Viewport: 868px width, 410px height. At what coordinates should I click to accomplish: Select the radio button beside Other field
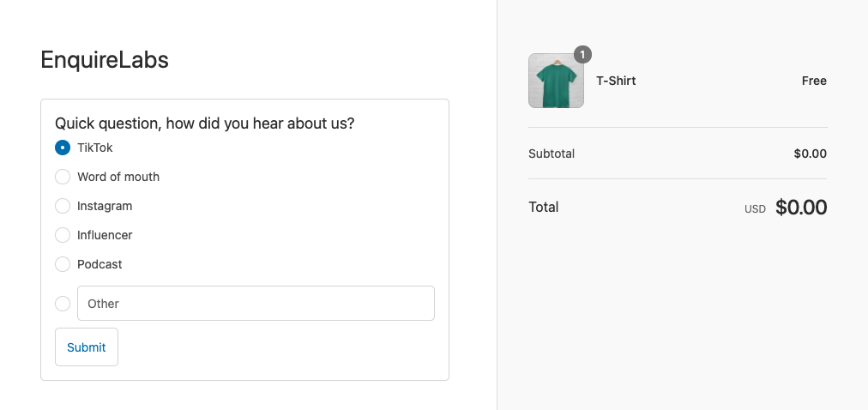click(x=63, y=304)
